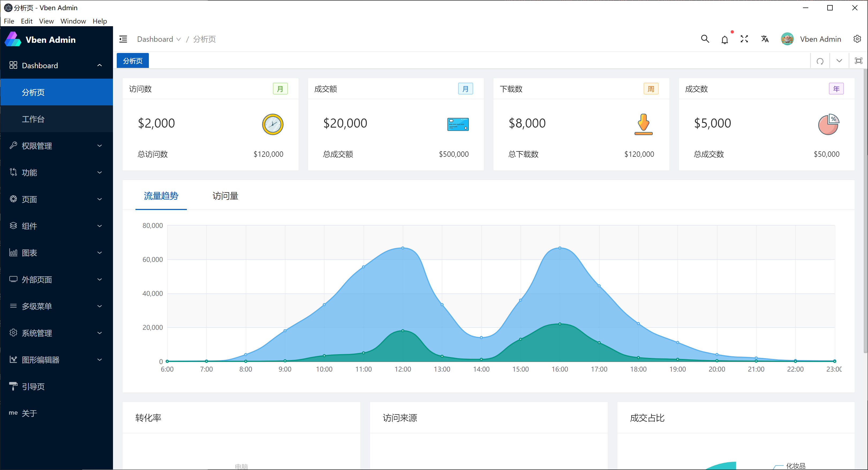The image size is (868, 470).
Task: Open the Dashboard breadcrumb dropdown
Action: (159, 39)
